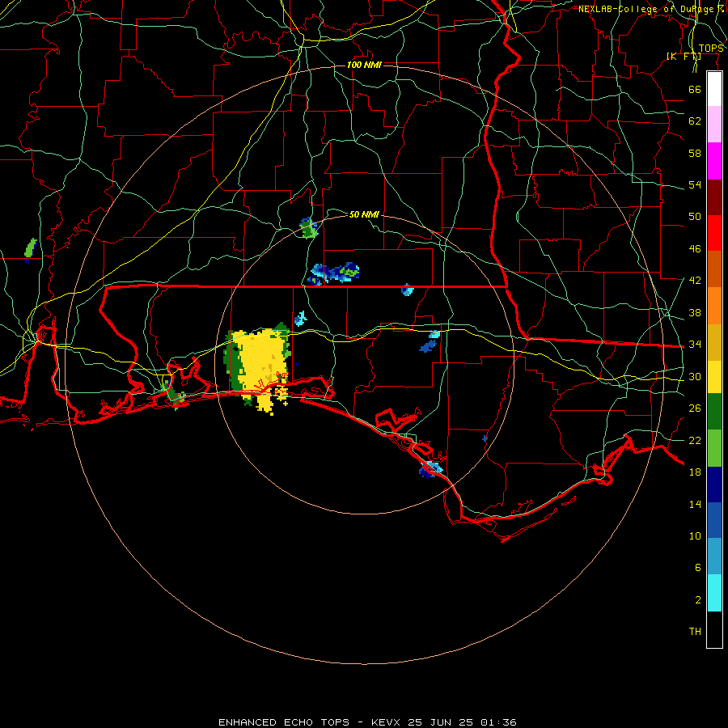Click the green echo beside the 50 NMI label
Image resolution: width=728 pixels, height=728 pixels.
tap(308, 228)
